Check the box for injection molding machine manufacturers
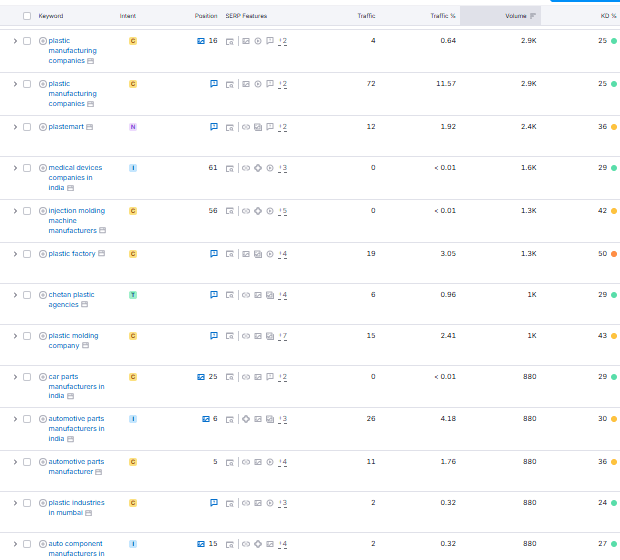Image resolution: width=620 pixels, height=560 pixels. 27,211
